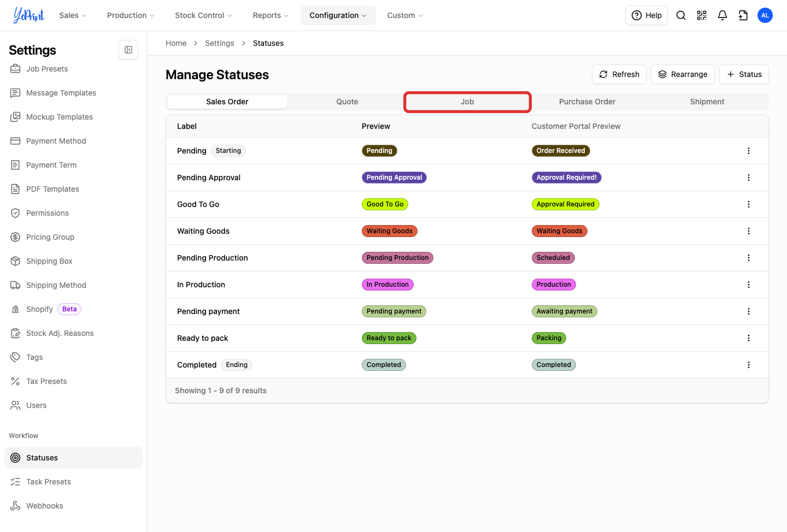Open Users settings
The height and width of the screenshot is (532, 787).
tap(73, 405)
